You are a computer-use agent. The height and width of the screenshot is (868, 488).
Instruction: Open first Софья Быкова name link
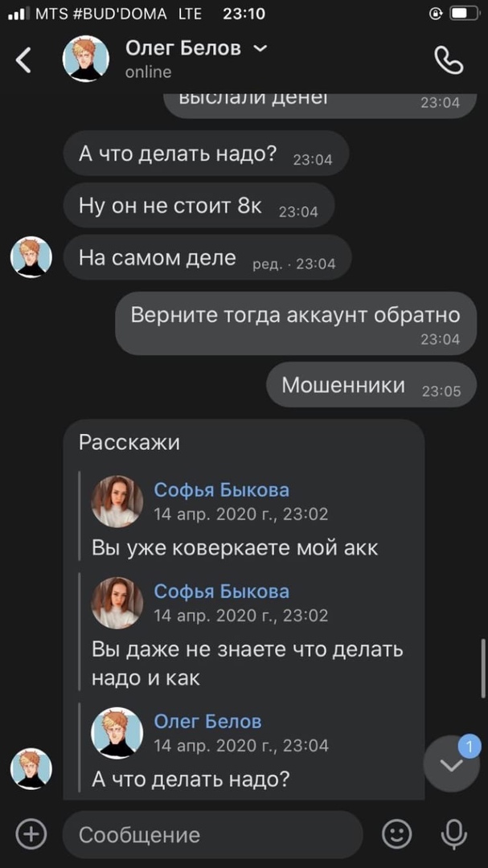[x=222, y=490]
